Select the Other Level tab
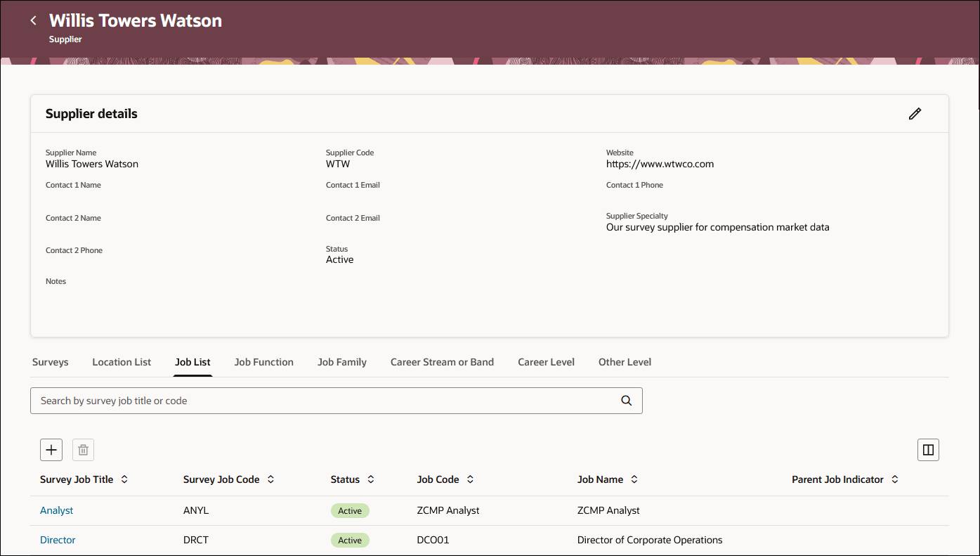The width and height of the screenshot is (980, 556). click(x=625, y=361)
